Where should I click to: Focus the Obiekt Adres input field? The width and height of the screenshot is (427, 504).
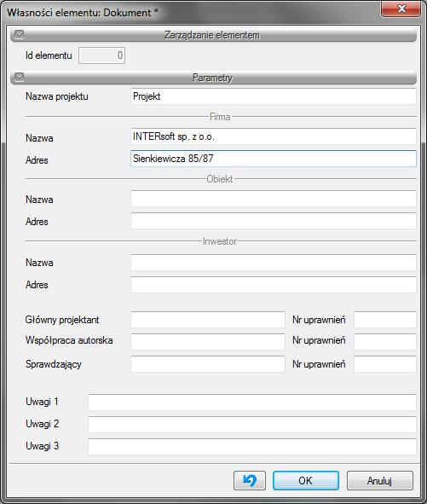(x=274, y=221)
